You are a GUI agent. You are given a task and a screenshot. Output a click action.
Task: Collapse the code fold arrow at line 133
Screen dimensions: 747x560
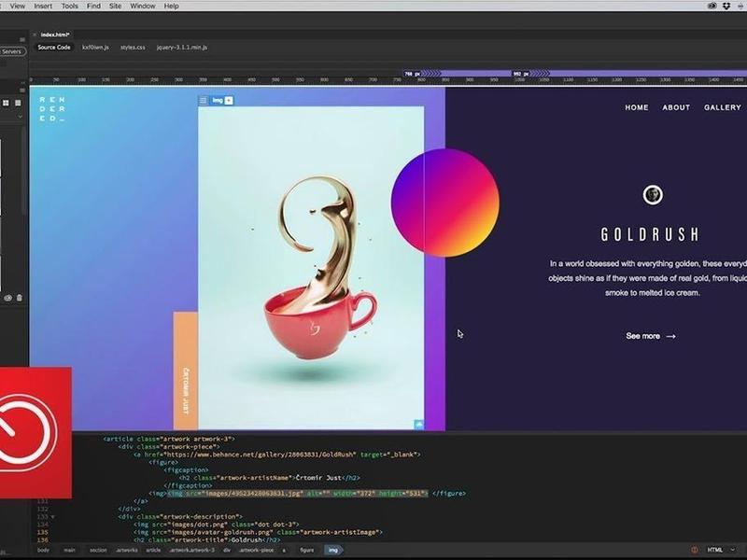[52, 517]
